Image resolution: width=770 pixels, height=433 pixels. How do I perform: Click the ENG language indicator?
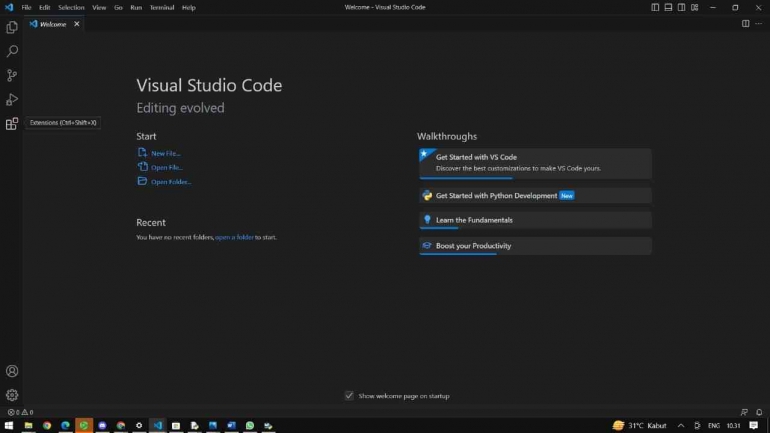[714, 426]
